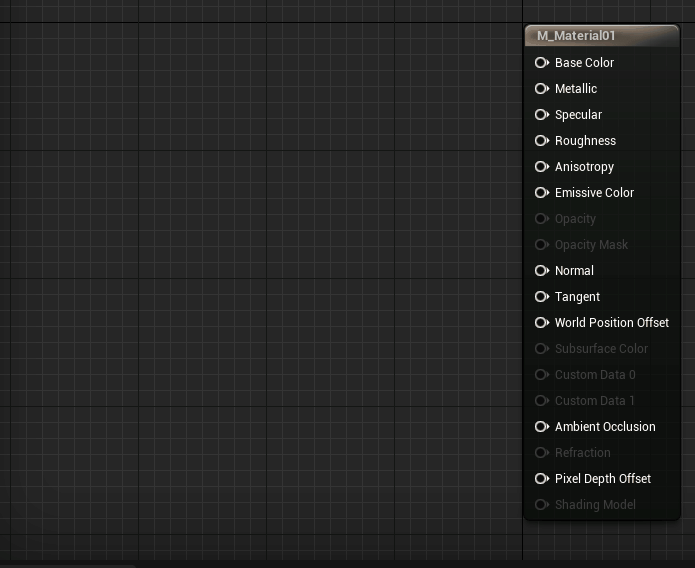This screenshot has height=568, width=695.
Task: Click the Custom Data 1 pin
Action: click(542, 401)
